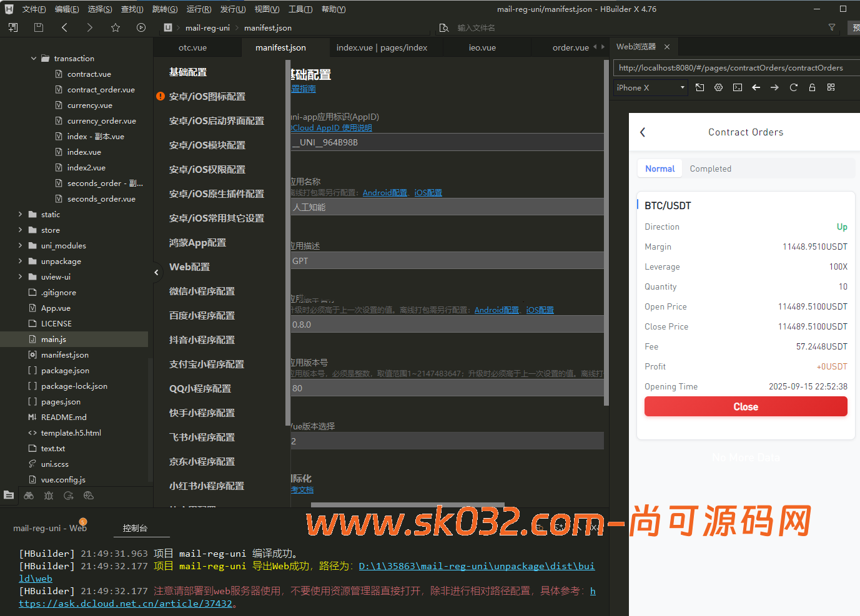Select the Normal orders tab

pos(660,168)
